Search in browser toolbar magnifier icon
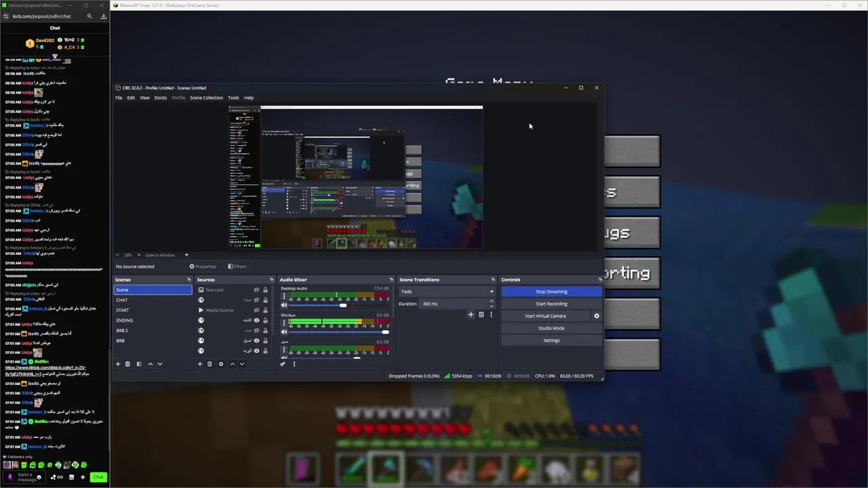Image resolution: width=868 pixels, height=488 pixels. point(90,16)
